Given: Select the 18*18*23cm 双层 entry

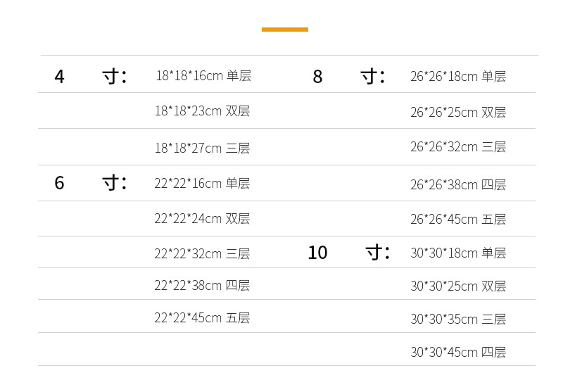Looking at the screenshot, I should tap(203, 111).
